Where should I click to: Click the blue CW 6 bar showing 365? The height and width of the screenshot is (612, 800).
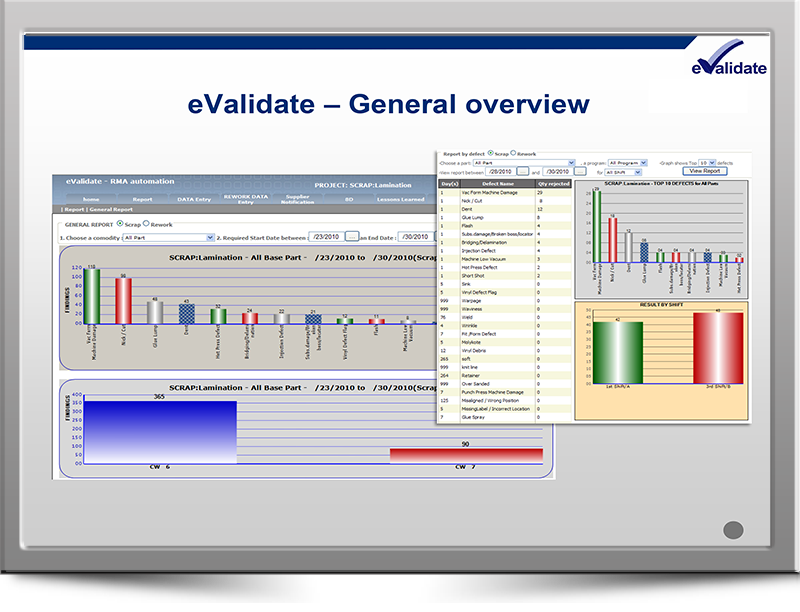click(x=160, y=432)
